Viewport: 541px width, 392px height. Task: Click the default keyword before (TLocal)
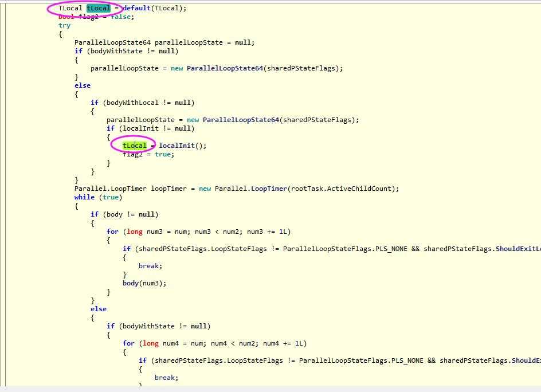tap(136, 8)
